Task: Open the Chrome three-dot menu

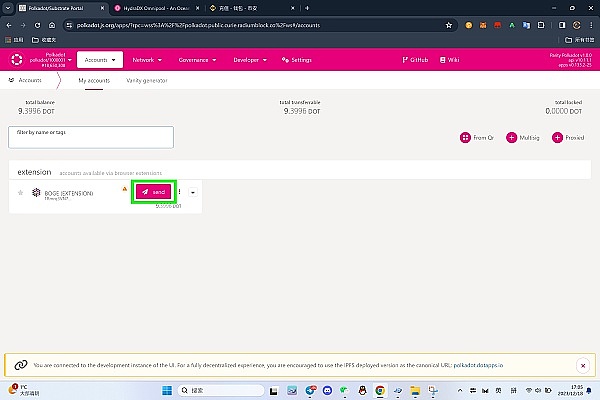Action: pyautogui.click(x=591, y=25)
